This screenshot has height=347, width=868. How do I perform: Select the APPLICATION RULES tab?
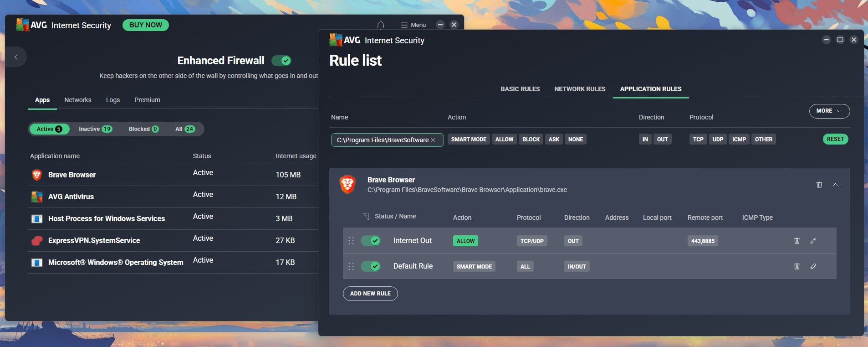tap(651, 89)
